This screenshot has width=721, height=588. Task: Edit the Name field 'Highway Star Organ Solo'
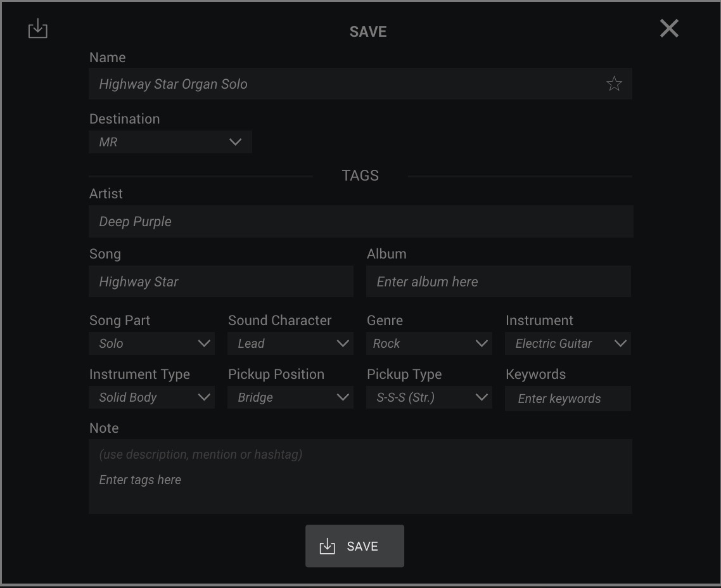point(360,84)
